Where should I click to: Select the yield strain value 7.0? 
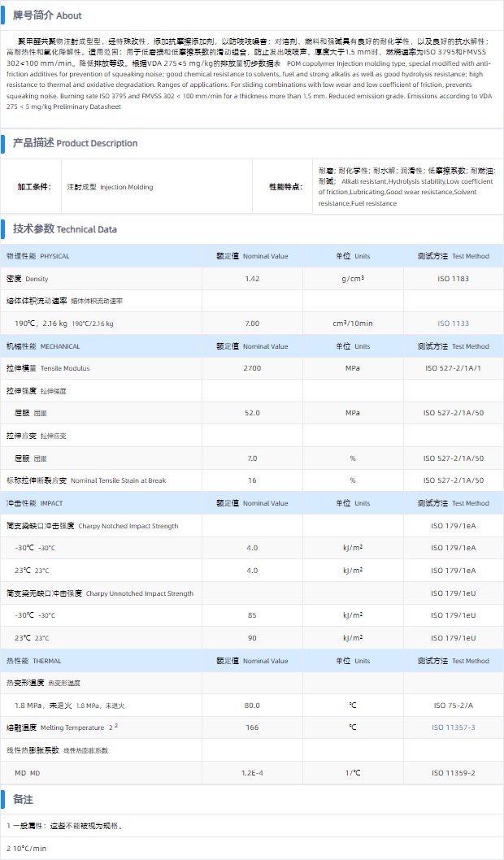(x=252, y=458)
